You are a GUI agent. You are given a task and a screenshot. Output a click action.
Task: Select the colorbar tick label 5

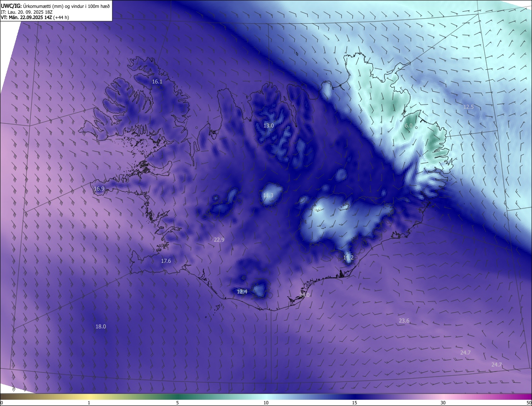point(177,403)
